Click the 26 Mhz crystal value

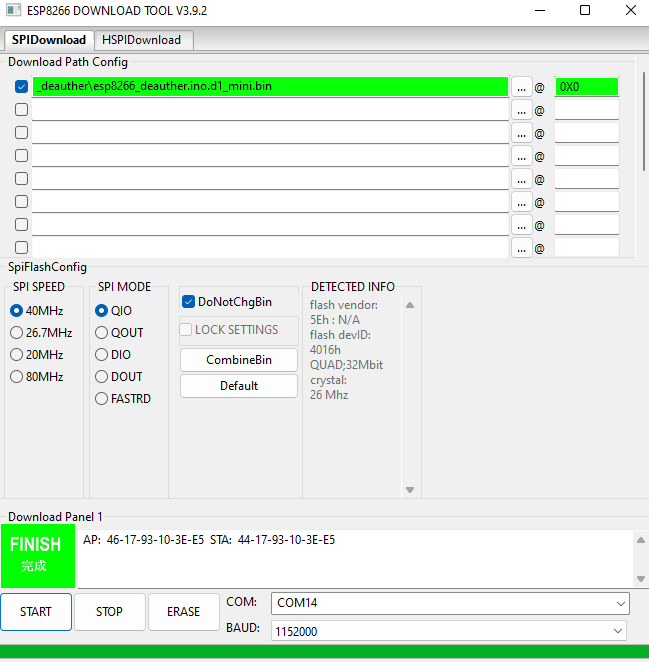click(x=329, y=395)
